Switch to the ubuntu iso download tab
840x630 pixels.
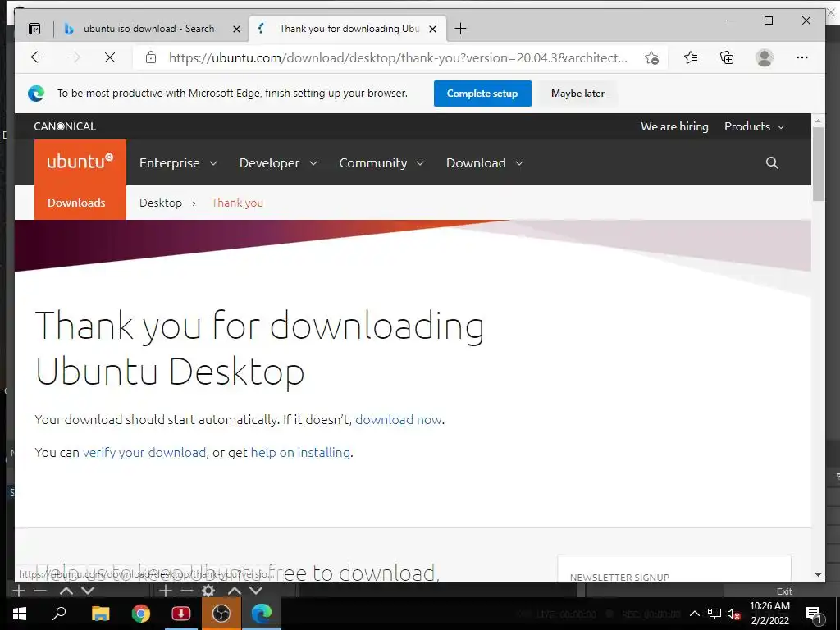[151, 29]
